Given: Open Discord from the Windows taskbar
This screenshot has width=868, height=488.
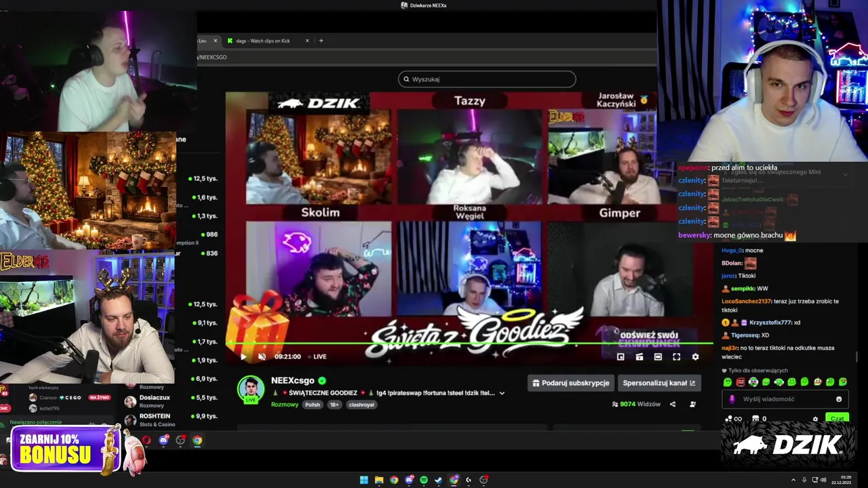Looking at the screenshot, I should (x=409, y=480).
